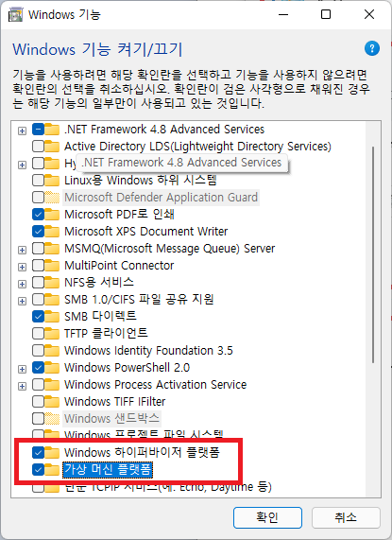Screen dimensions: 392x540
Task: Click folder icon beside Microsoft PDF로 인쇄
Action: (52, 215)
